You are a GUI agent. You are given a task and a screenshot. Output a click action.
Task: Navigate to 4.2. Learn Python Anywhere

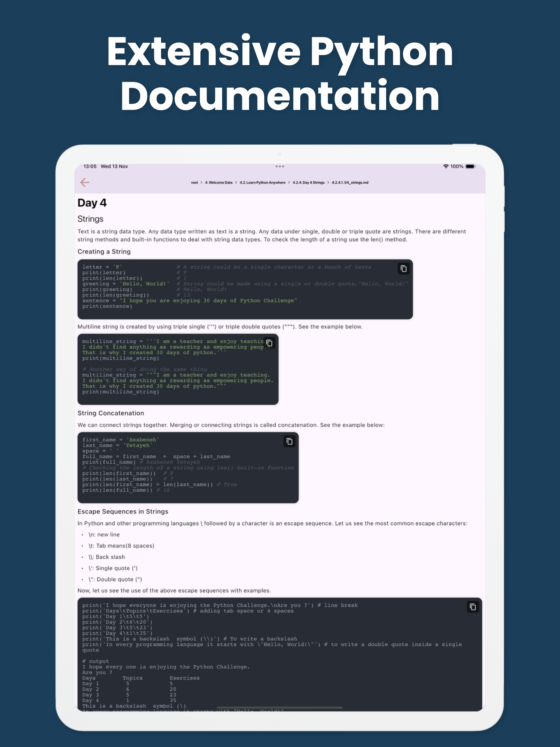click(x=262, y=182)
